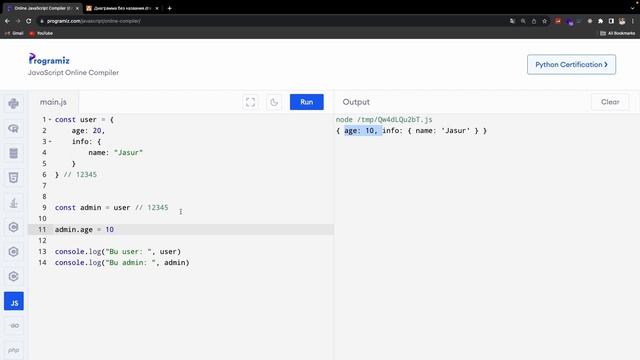This screenshot has height=360, width=640.
Task: Enter fullscreen mode for the editor
Action: pyautogui.click(x=250, y=102)
